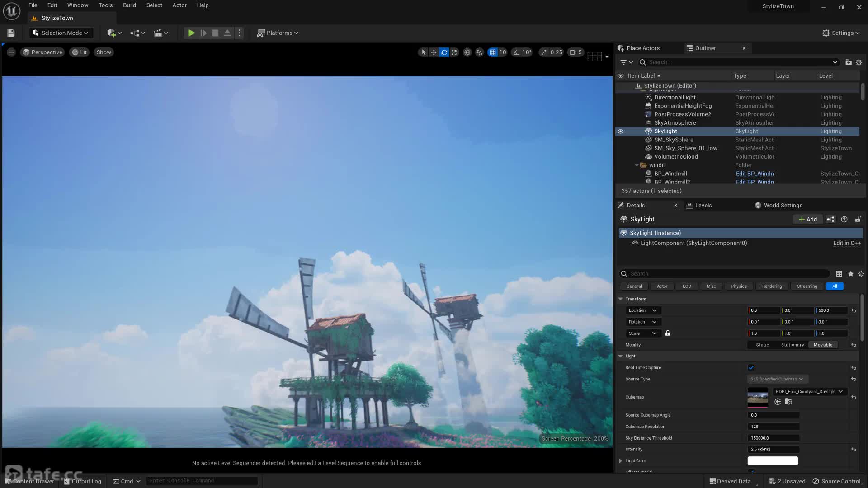Click the console command input field
Viewport: 868px width, 488px height.
click(x=202, y=481)
